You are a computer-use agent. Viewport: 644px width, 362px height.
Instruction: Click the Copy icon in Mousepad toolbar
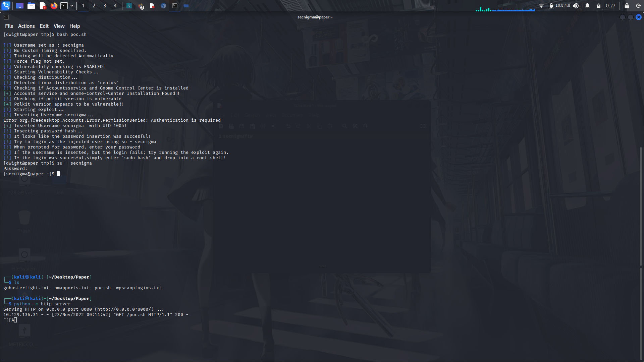(320, 126)
